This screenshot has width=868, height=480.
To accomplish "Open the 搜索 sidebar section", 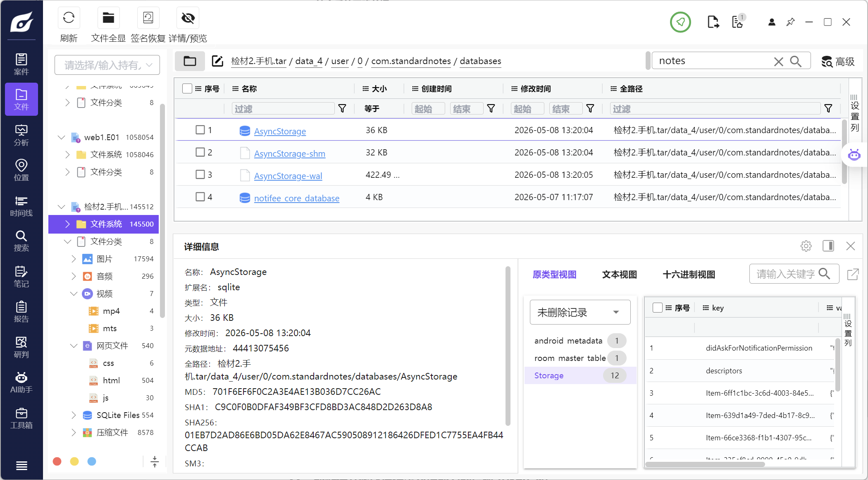I will click(x=21, y=241).
